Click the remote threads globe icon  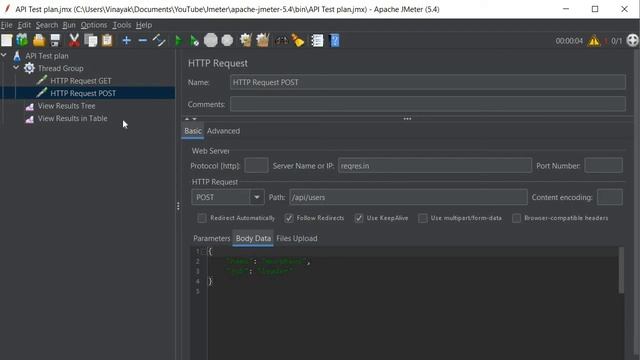[x=632, y=40]
